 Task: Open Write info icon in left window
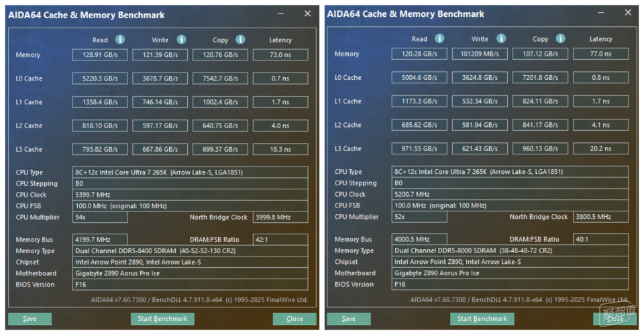click(181, 40)
